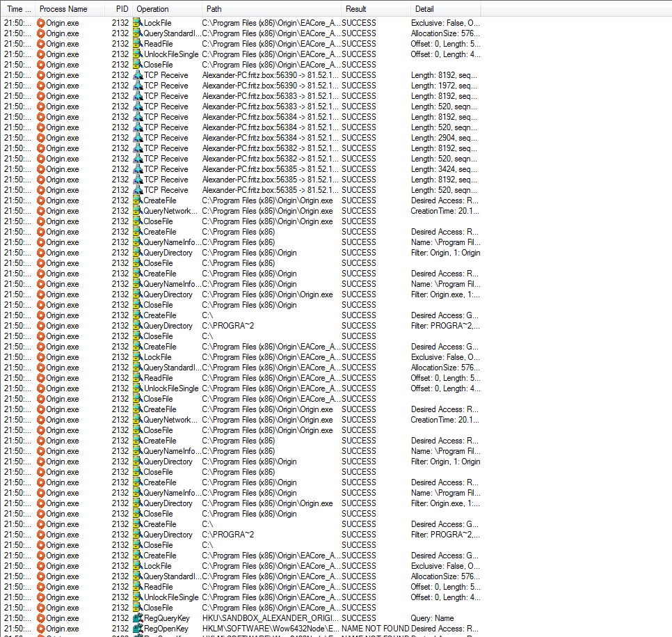Select the HKU\SANDBOX_ALEXANDER_ORIGI... path cell
672x637 pixels.
(271, 618)
